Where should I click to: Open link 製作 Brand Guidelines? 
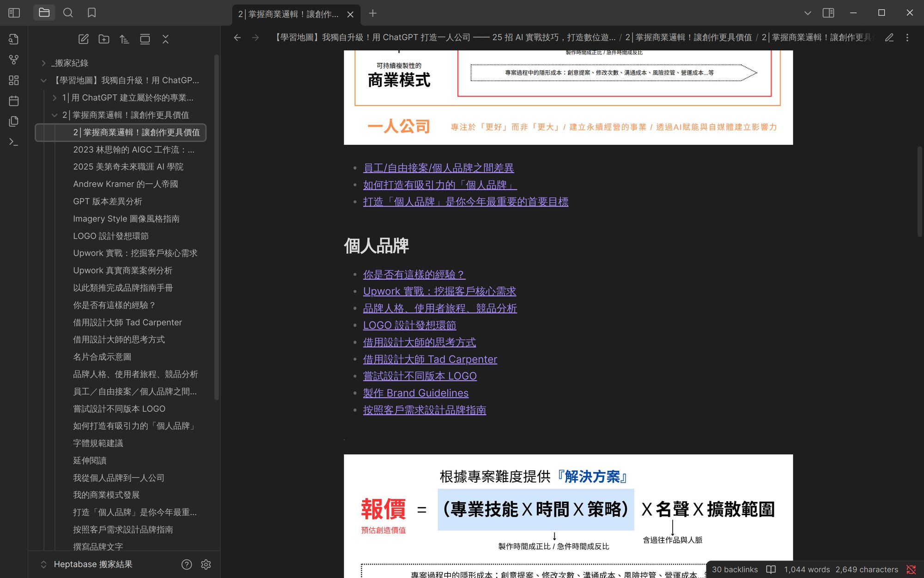click(416, 393)
